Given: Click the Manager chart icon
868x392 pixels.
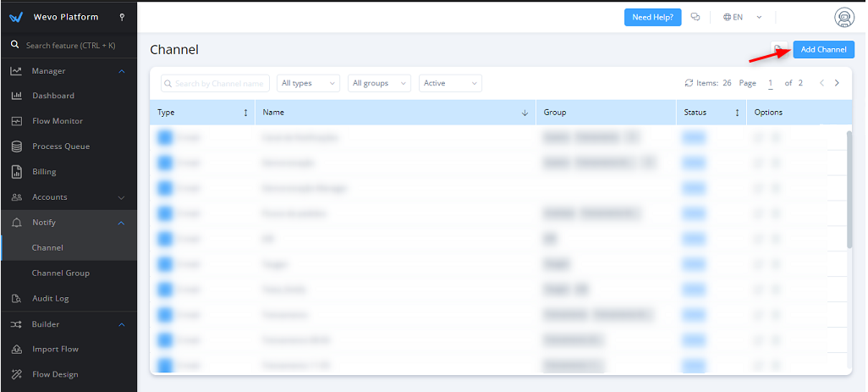Looking at the screenshot, I should pos(16,71).
